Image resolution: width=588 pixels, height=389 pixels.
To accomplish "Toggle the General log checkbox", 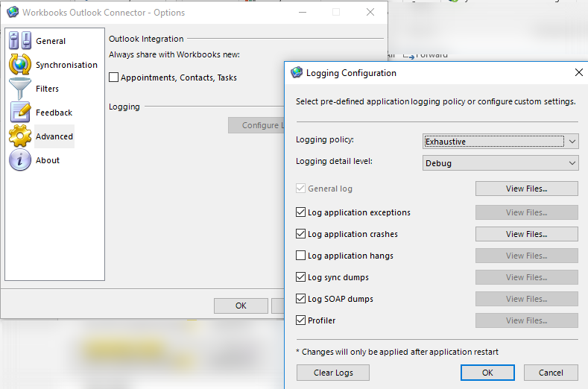I will (x=300, y=189).
